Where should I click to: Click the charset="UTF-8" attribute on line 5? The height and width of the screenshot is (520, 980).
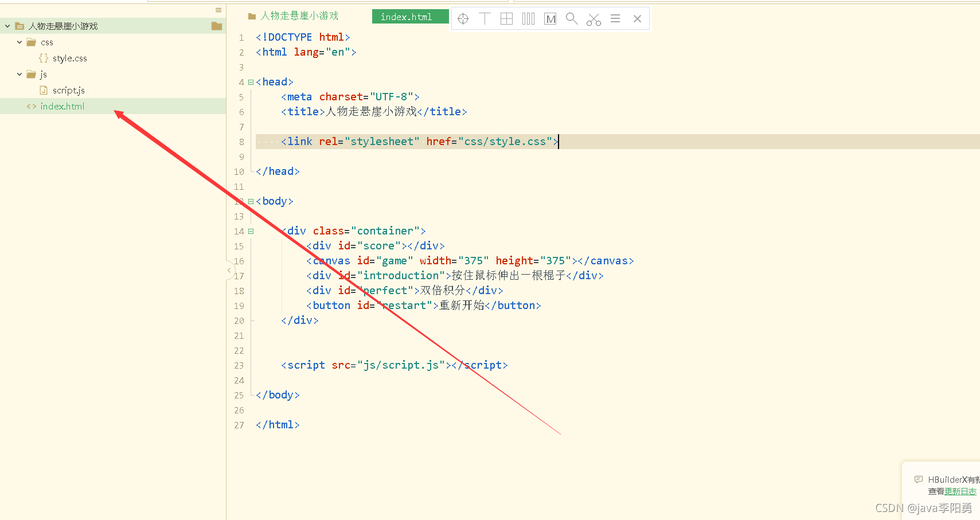click(366, 97)
